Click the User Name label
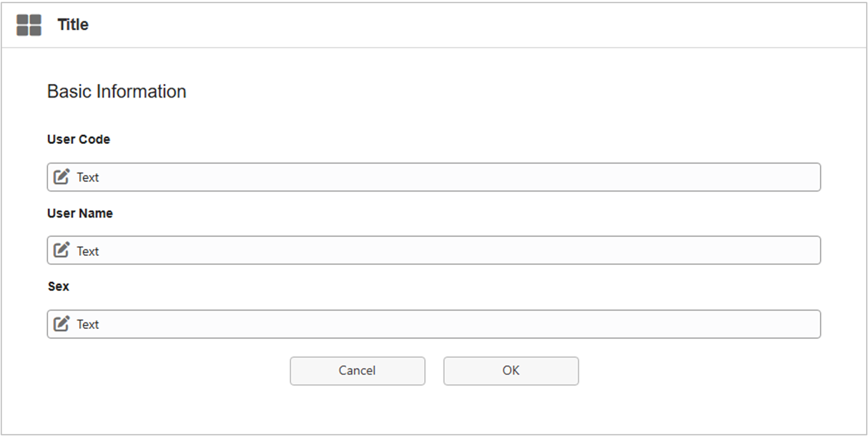 click(80, 213)
